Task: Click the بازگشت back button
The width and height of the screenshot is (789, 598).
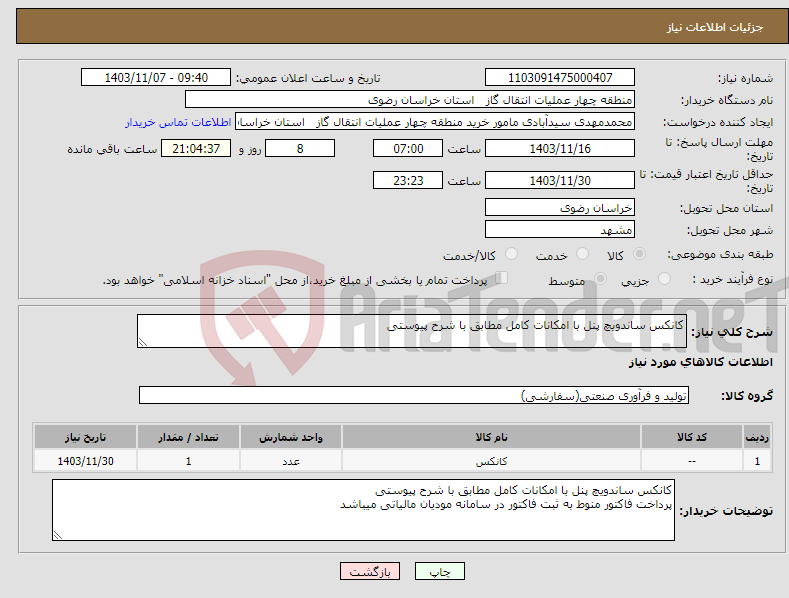Action: (x=370, y=571)
